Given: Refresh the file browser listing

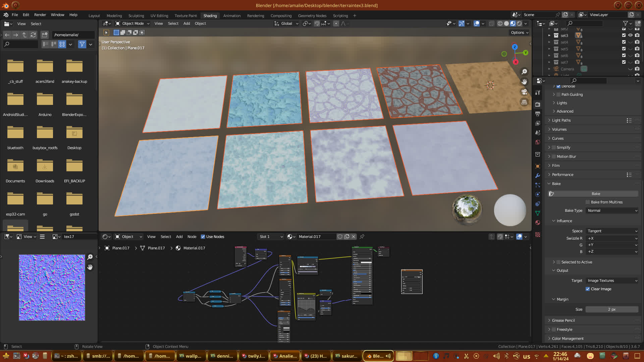Looking at the screenshot, I should [33, 35].
